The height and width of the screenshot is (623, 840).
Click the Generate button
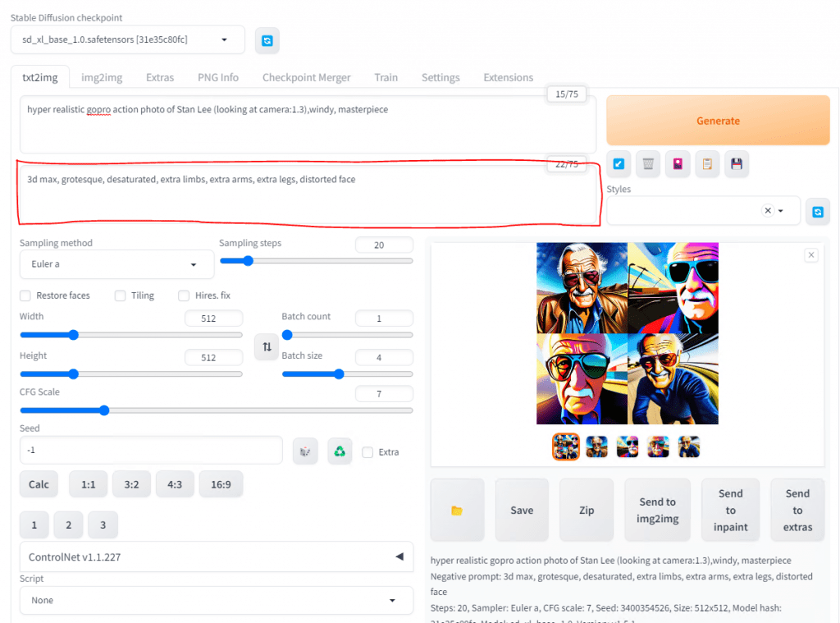718,121
